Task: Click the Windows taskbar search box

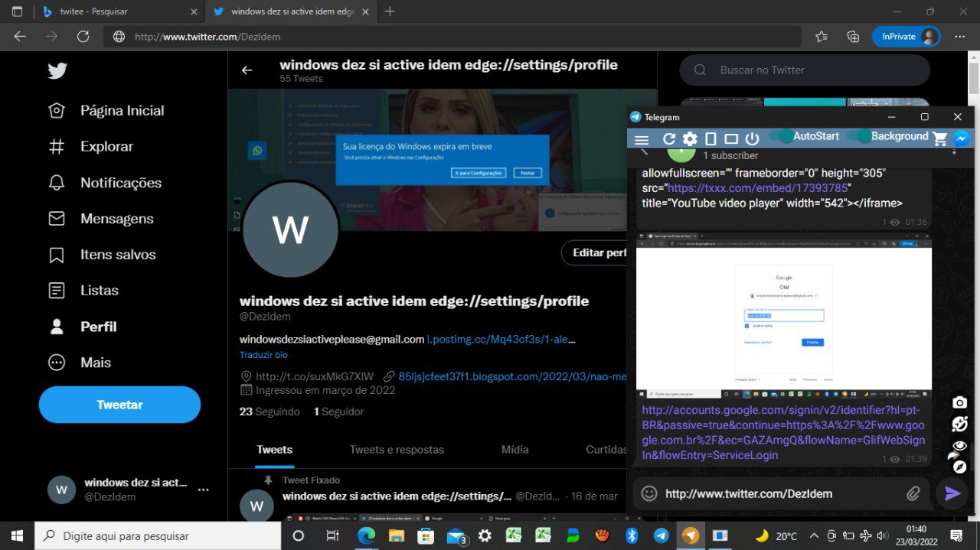Action: [x=157, y=535]
